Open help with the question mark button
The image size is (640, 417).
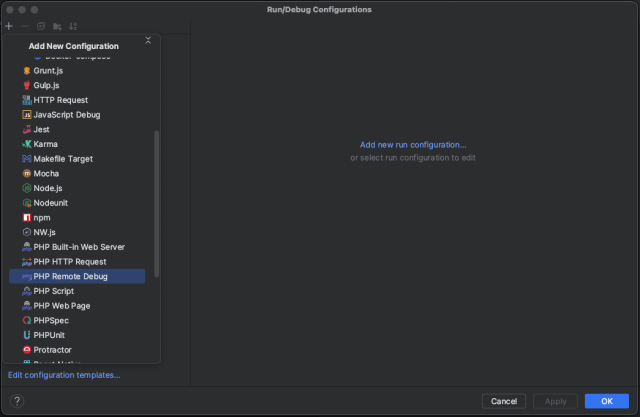pos(17,401)
